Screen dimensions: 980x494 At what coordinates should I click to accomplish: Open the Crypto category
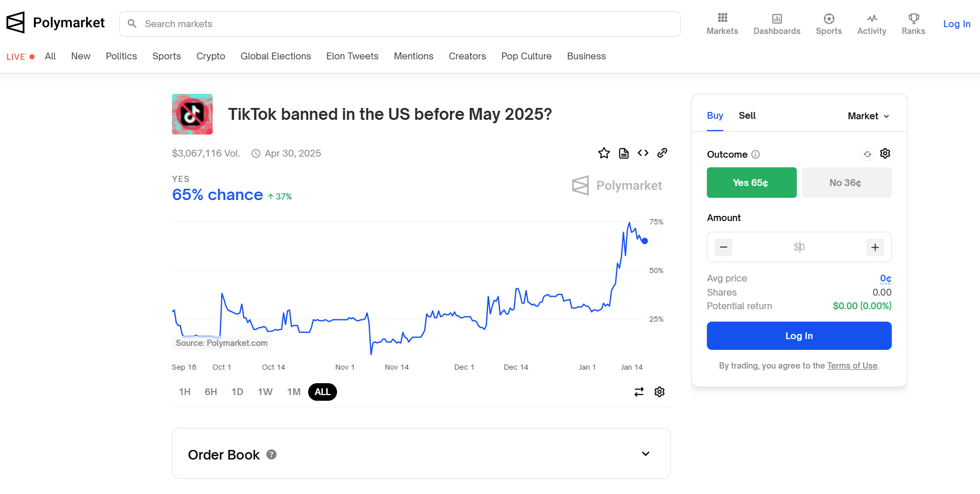pyautogui.click(x=210, y=56)
